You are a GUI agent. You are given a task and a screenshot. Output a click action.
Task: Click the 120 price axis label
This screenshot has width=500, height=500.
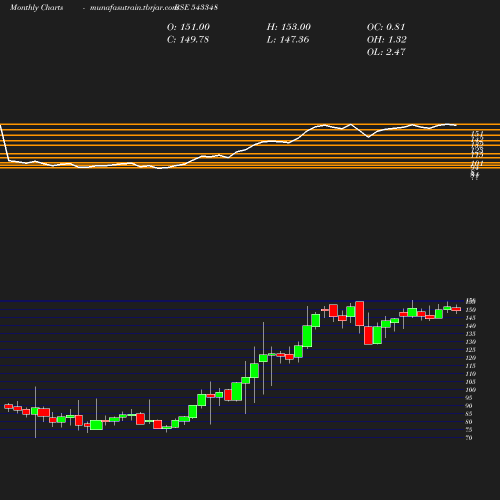tap(471, 358)
